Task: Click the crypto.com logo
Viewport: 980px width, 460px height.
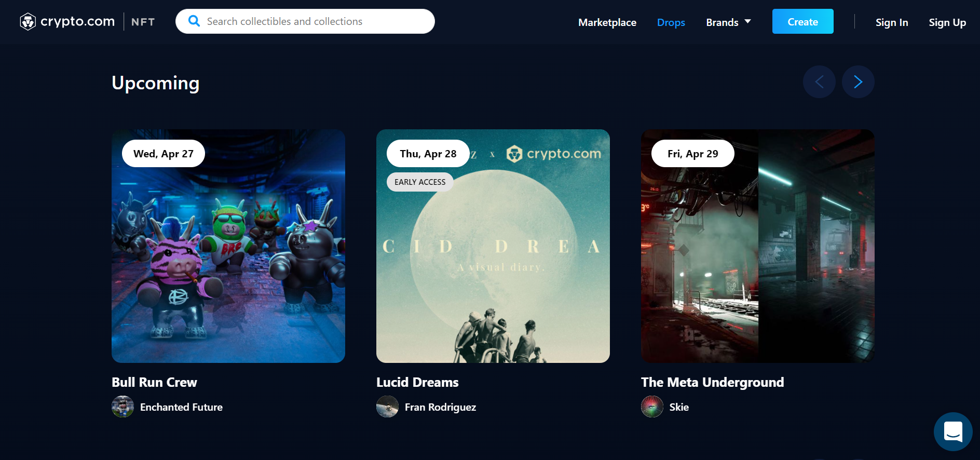Action: (67, 21)
